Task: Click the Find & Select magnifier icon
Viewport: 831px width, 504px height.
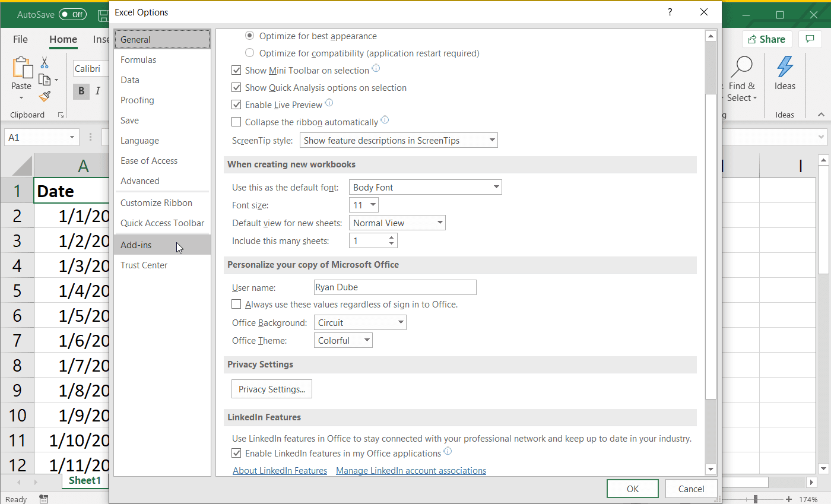Action: point(742,67)
